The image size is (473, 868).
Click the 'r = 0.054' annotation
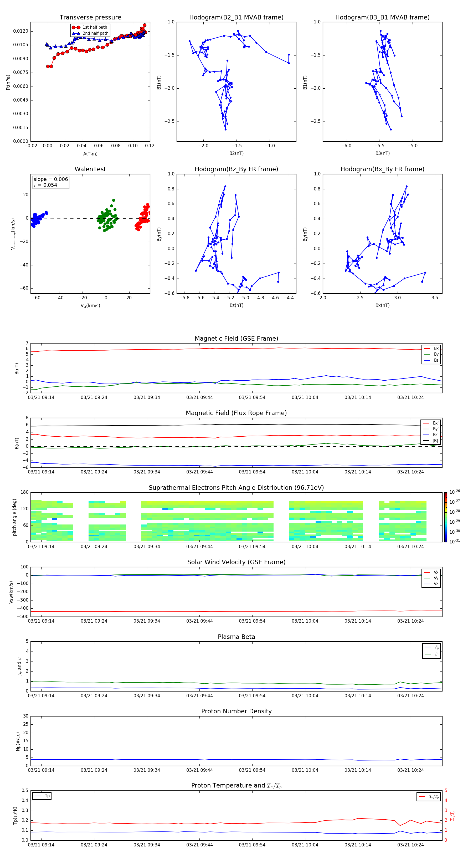45,185
